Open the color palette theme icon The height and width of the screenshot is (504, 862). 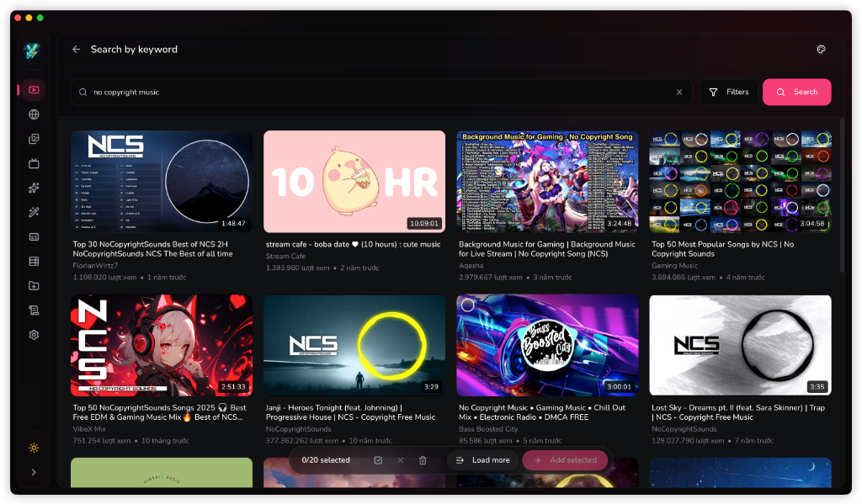[x=822, y=50]
